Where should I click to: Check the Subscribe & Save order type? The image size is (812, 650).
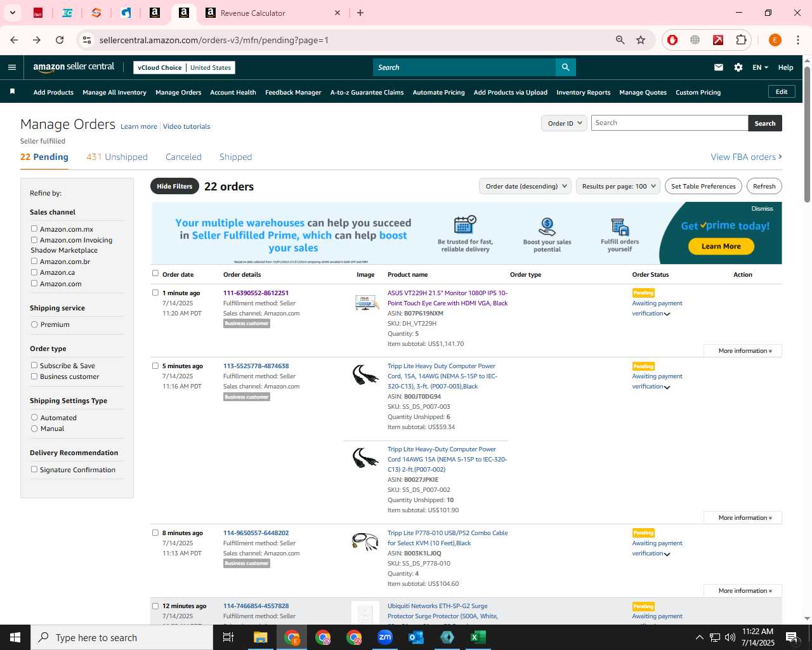point(34,365)
